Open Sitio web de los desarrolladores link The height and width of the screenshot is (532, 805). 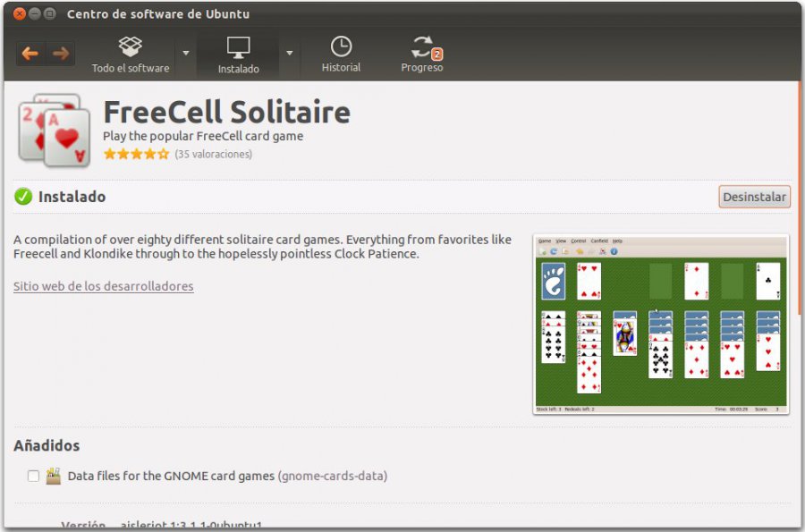pyautogui.click(x=103, y=286)
